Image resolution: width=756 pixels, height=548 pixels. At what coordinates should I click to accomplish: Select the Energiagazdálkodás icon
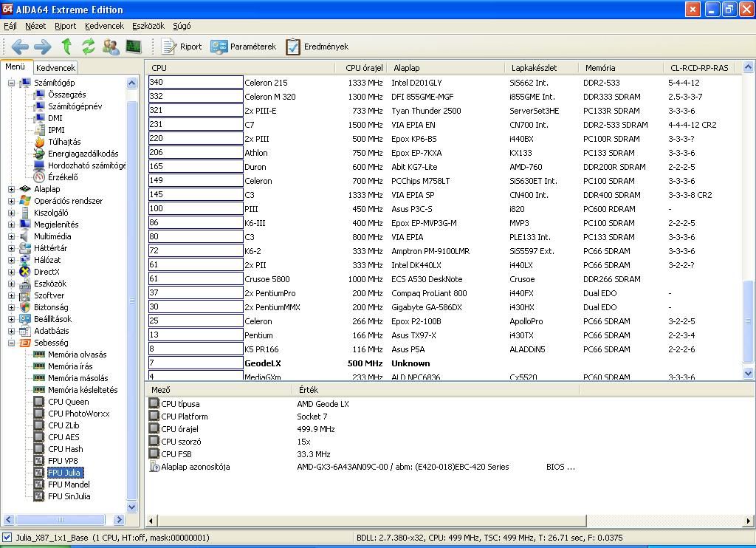click(39, 154)
